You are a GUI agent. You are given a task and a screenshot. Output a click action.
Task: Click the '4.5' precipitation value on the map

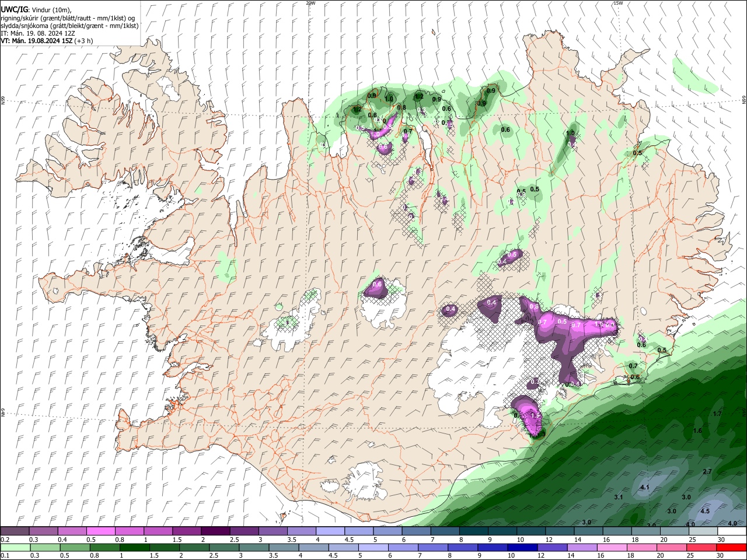(x=705, y=511)
